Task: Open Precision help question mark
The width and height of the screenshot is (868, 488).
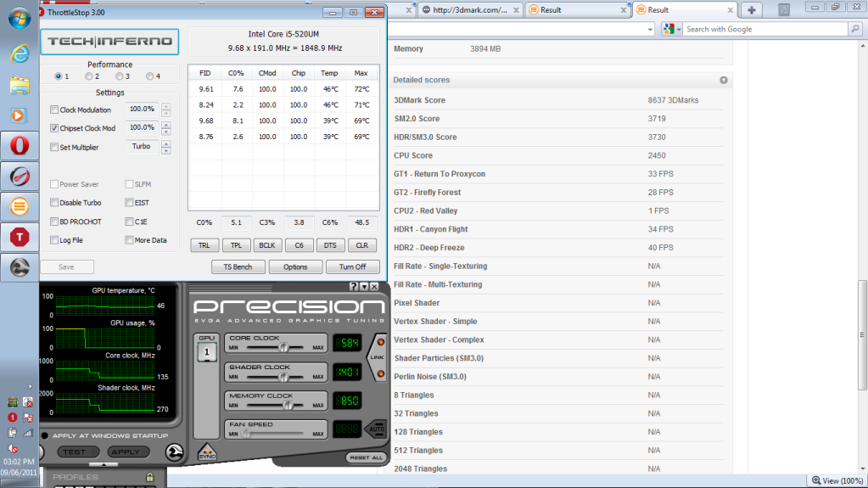Action: click(x=354, y=286)
